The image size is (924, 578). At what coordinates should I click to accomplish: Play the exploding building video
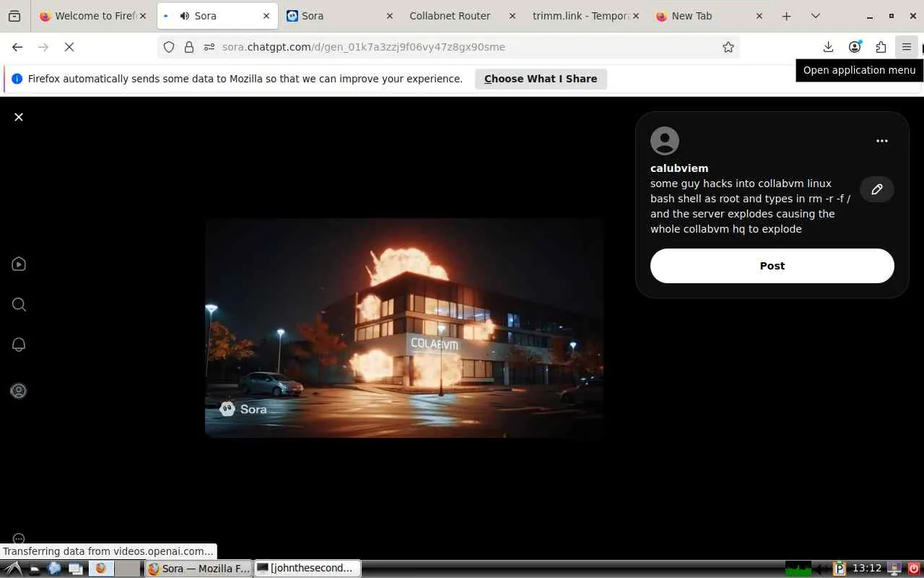tap(404, 328)
